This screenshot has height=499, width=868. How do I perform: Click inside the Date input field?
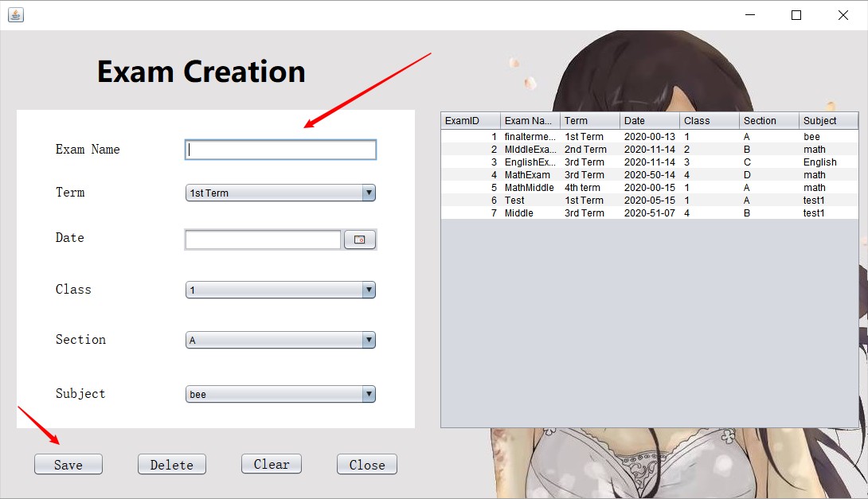pos(263,240)
